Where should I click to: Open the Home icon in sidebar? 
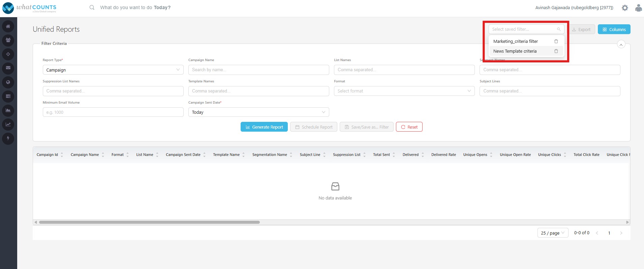pyautogui.click(x=8, y=26)
